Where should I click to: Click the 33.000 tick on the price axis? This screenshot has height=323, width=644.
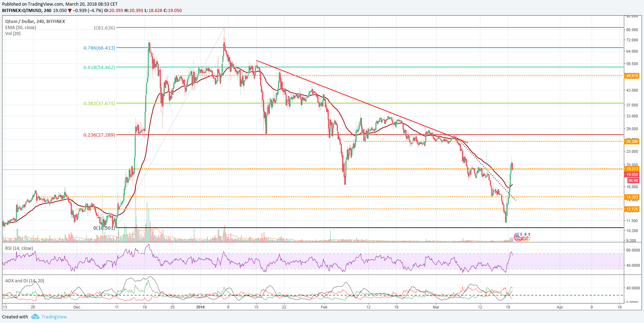point(632,116)
